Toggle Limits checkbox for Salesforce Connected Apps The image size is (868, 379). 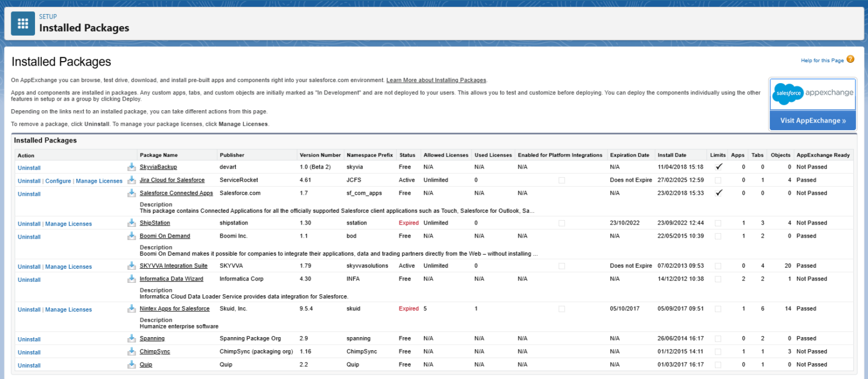click(718, 193)
